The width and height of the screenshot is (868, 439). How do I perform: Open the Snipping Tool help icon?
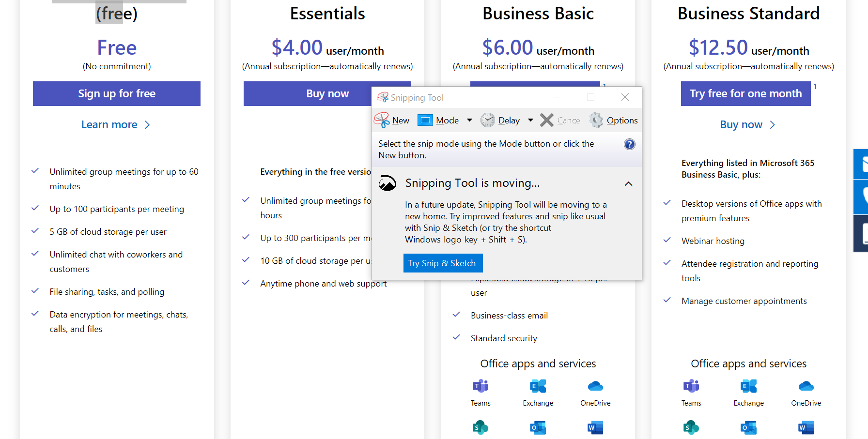(x=629, y=144)
